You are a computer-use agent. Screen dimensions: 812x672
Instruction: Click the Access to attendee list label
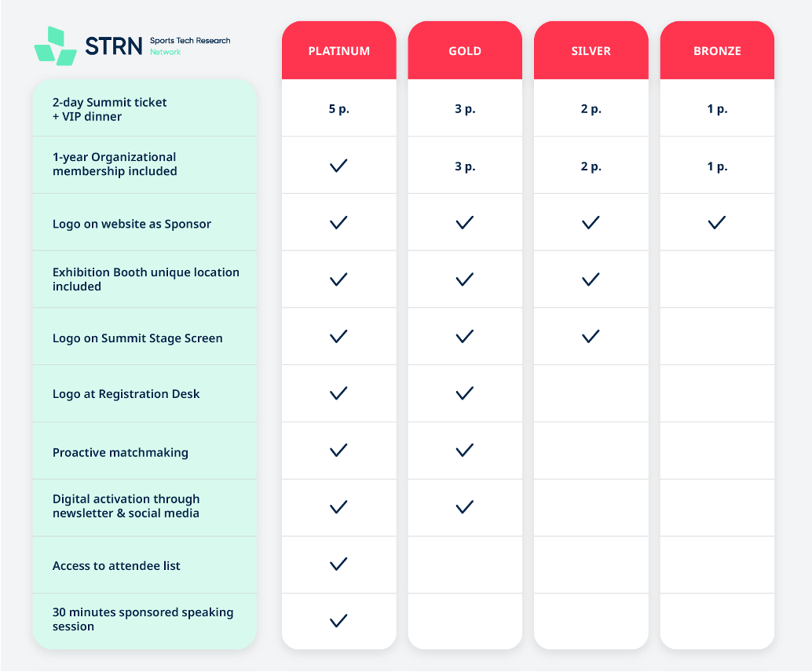point(116,565)
